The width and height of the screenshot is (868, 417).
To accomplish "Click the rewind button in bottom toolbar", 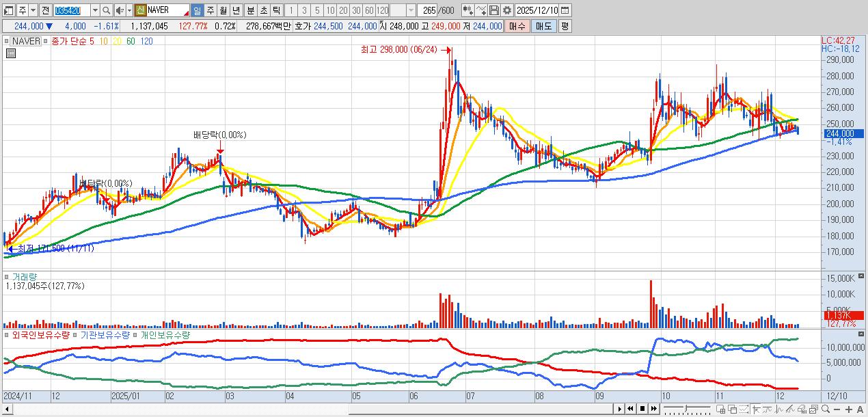I will click(630, 409).
